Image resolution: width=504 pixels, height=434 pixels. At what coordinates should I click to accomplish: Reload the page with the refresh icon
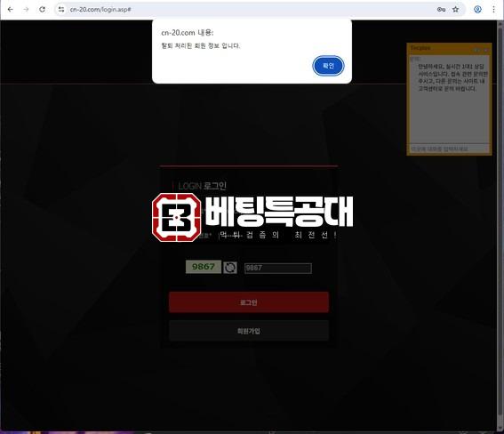click(x=42, y=9)
